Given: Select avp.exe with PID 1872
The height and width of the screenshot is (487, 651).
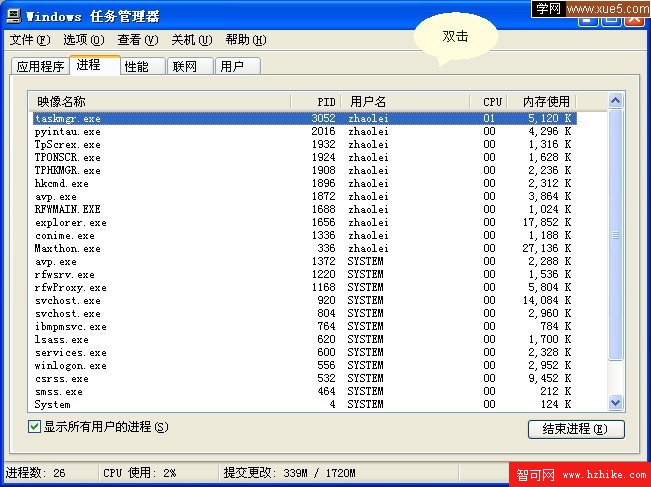Looking at the screenshot, I should (x=305, y=196).
